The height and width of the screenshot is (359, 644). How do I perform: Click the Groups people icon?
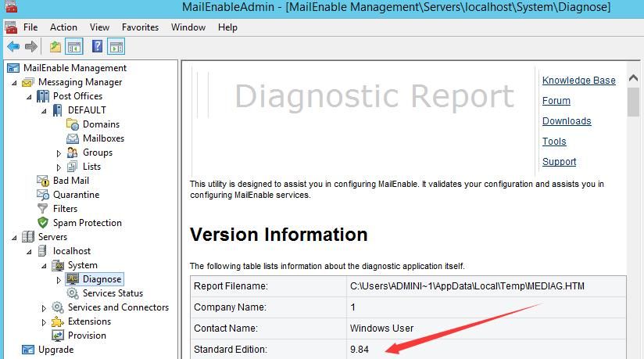click(x=72, y=153)
